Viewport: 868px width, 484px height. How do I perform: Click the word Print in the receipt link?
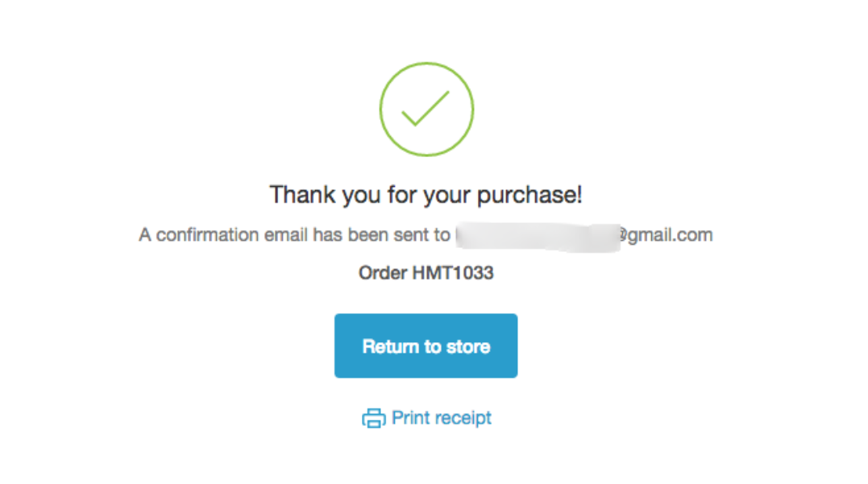click(x=411, y=418)
